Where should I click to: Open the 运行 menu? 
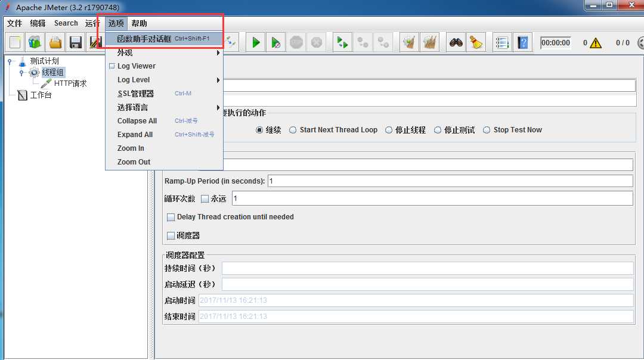tap(92, 23)
